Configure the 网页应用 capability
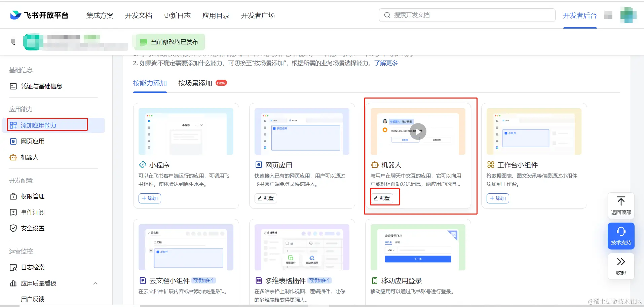The height and width of the screenshot is (307, 644). [x=266, y=198]
